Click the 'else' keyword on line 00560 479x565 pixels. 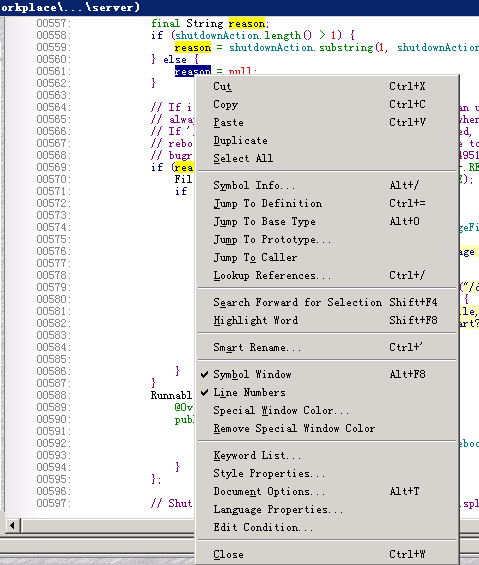click(x=175, y=59)
